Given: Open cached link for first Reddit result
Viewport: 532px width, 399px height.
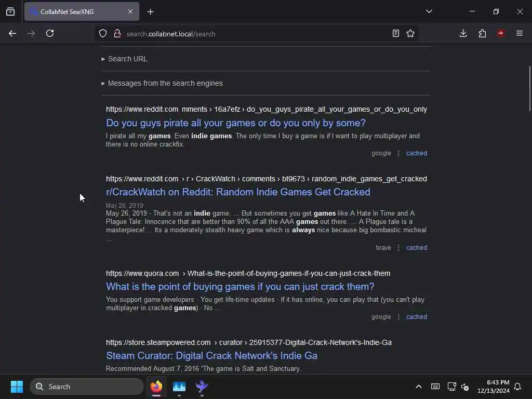Looking at the screenshot, I should [417, 153].
